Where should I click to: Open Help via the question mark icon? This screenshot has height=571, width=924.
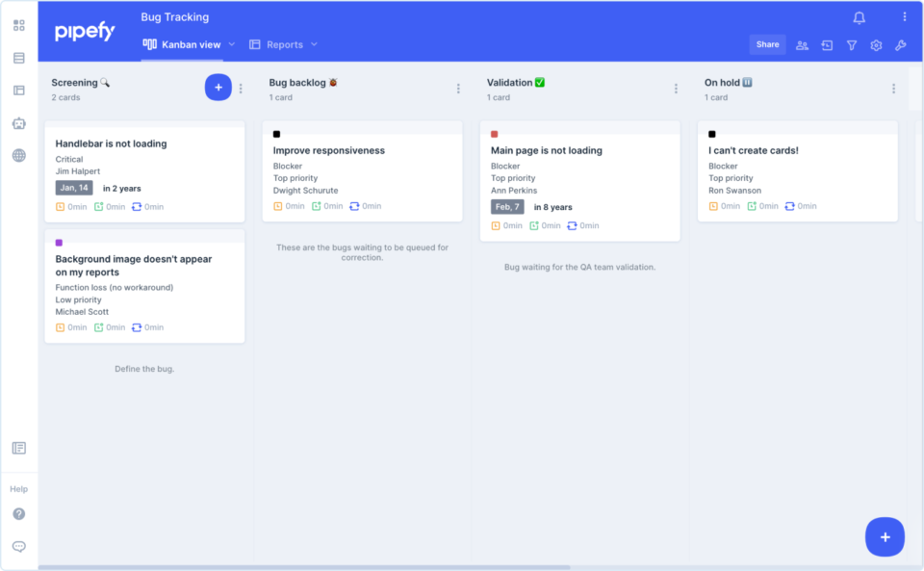click(x=18, y=513)
